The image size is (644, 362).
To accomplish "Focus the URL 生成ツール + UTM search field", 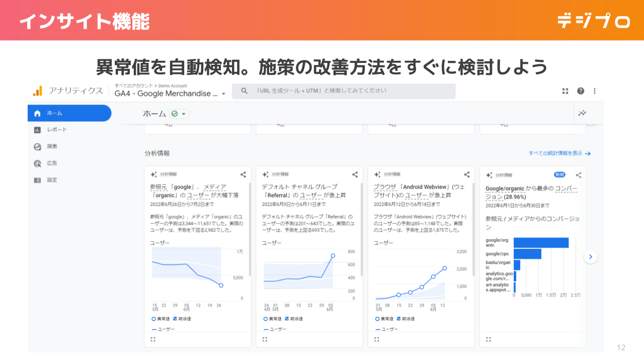I will click(344, 91).
